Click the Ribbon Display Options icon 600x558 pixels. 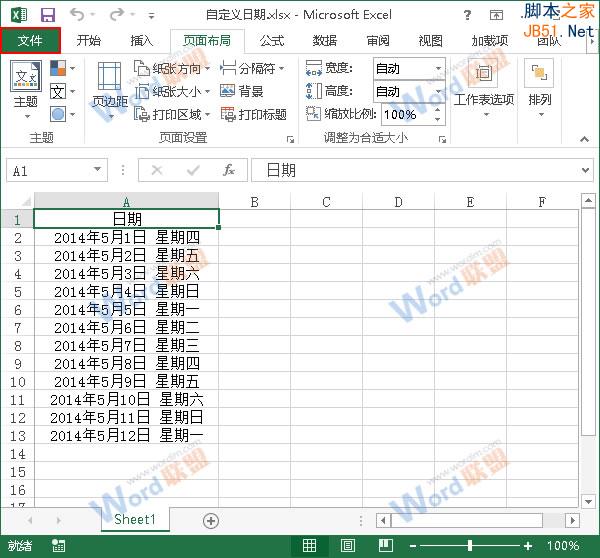496,15
